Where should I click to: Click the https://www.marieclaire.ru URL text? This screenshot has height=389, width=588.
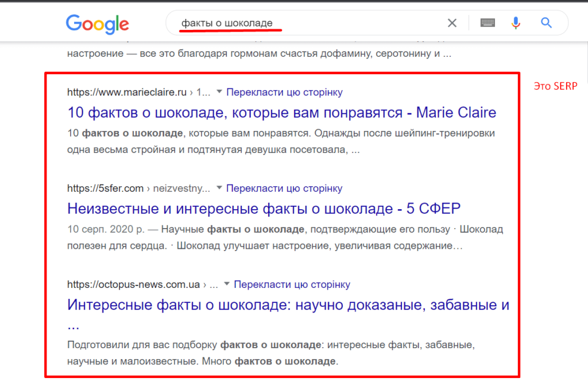[x=127, y=93]
